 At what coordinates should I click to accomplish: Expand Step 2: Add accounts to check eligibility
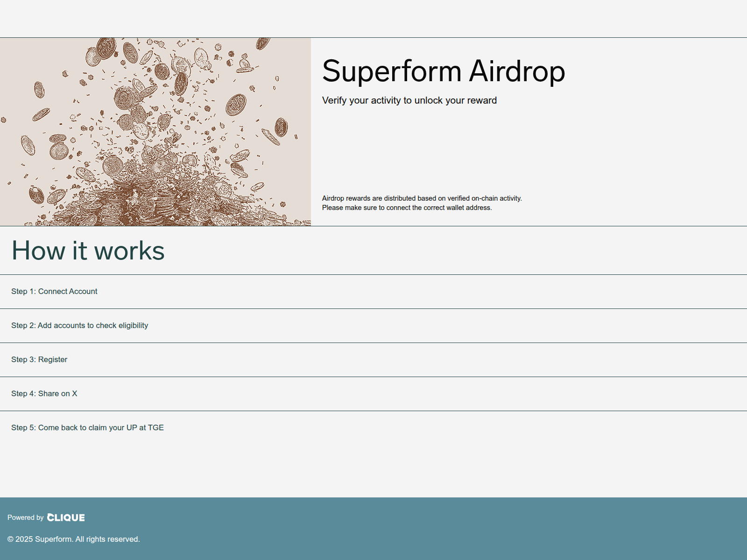[79, 325]
